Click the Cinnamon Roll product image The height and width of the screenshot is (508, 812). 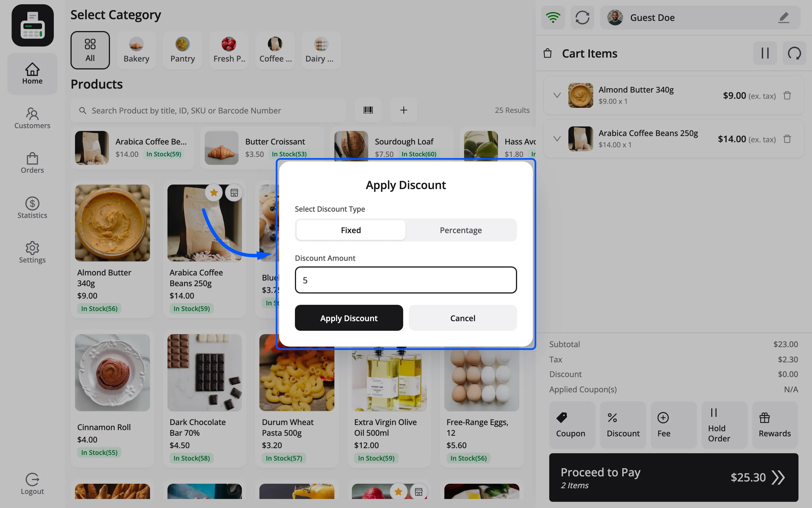click(x=112, y=373)
